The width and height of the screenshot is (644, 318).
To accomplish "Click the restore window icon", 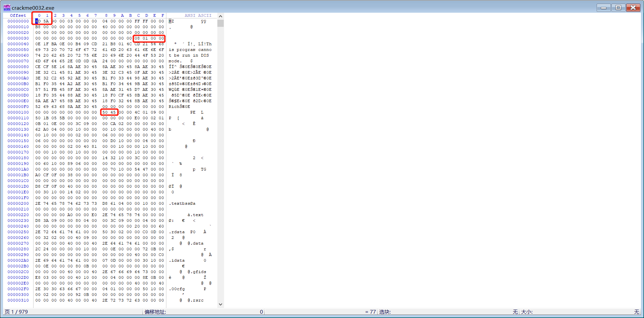I will tap(618, 7).
